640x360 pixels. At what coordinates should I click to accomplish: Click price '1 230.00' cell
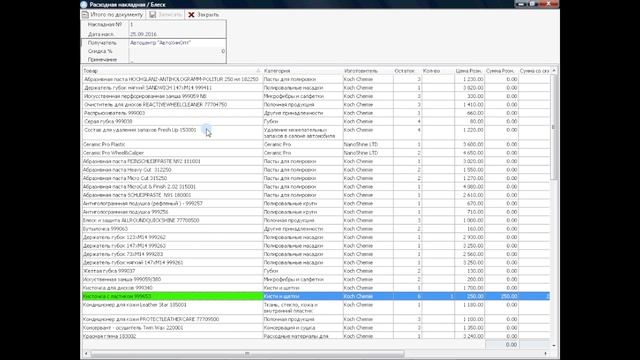tap(469, 79)
